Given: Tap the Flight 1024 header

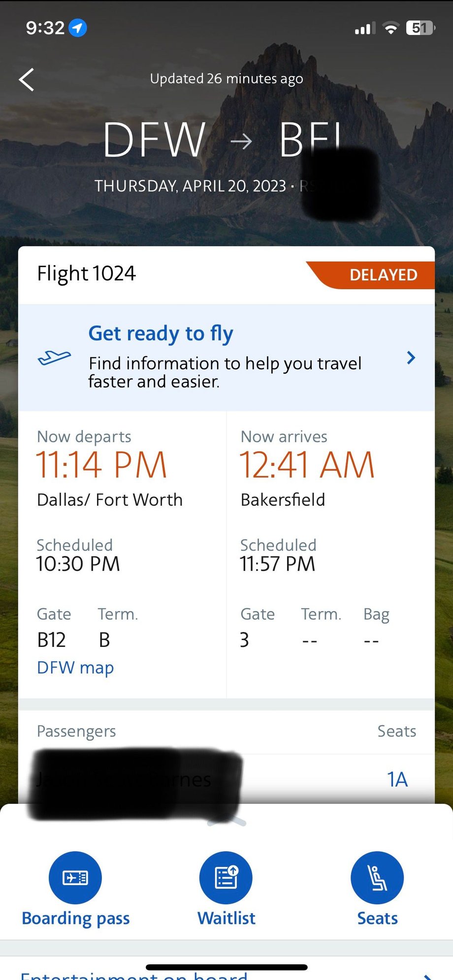Looking at the screenshot, I should pyautogui.click(x=87, y=274).
